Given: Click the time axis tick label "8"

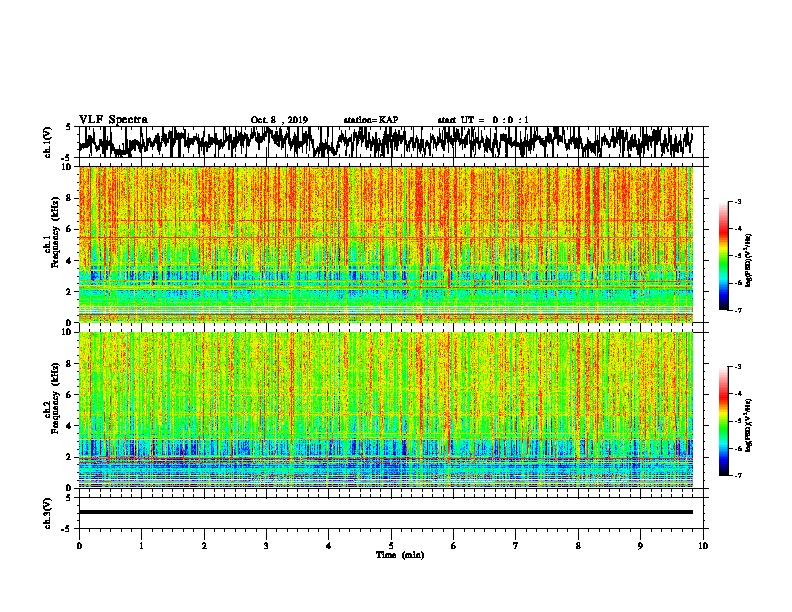Looking at the screenshot, I should pyautogui.click(x=578, y=545).
